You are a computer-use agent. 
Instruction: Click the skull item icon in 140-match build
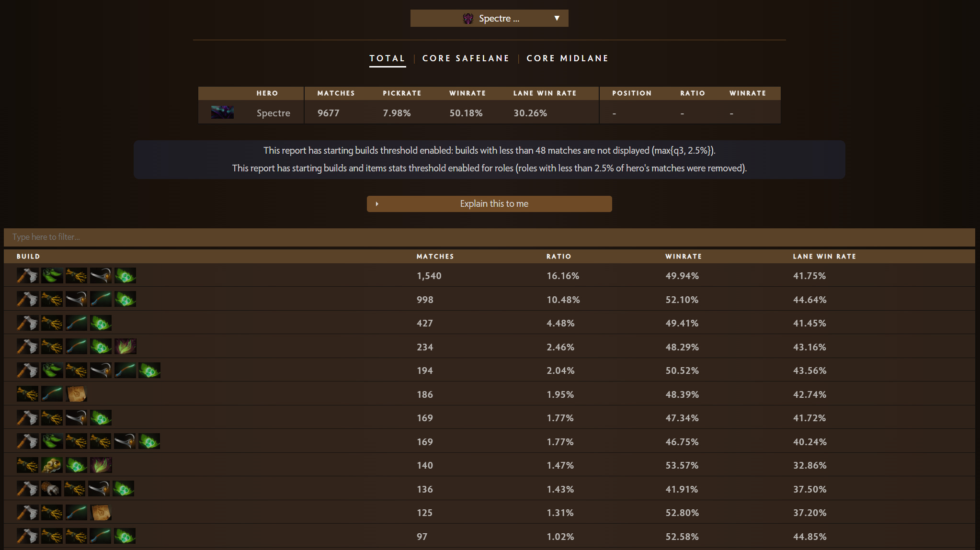pos(51,465)
